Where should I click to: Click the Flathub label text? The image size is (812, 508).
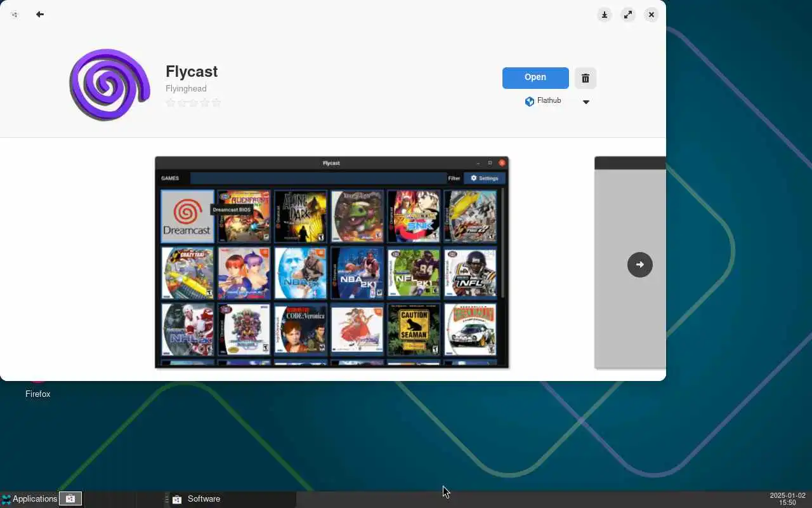[x=549, y=101]
